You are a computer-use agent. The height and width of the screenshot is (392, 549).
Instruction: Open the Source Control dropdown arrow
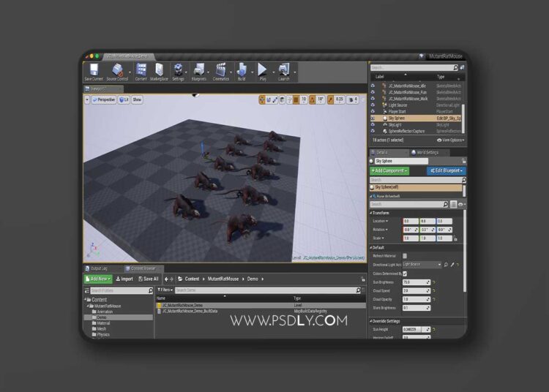130,72
